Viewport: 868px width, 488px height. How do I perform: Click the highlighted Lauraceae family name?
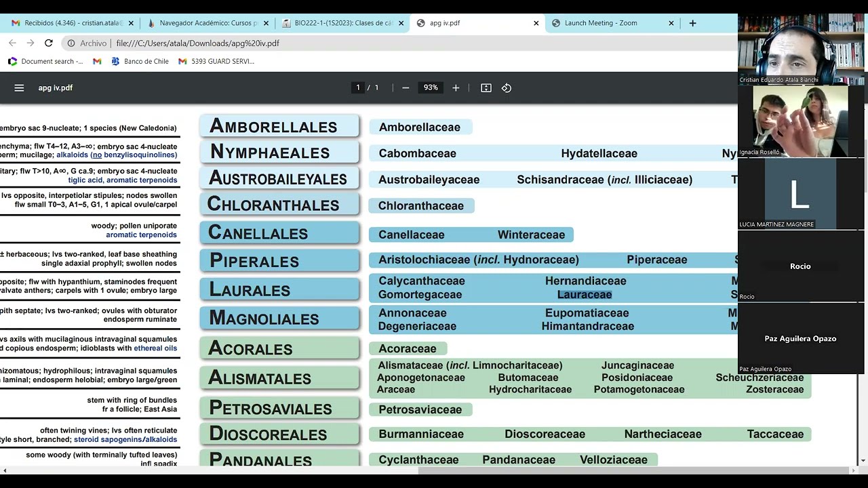585,294
